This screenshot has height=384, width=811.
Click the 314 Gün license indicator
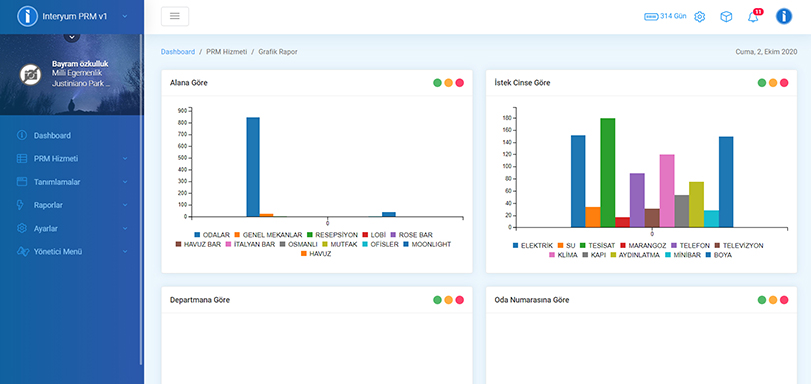[x=665, y=17]
